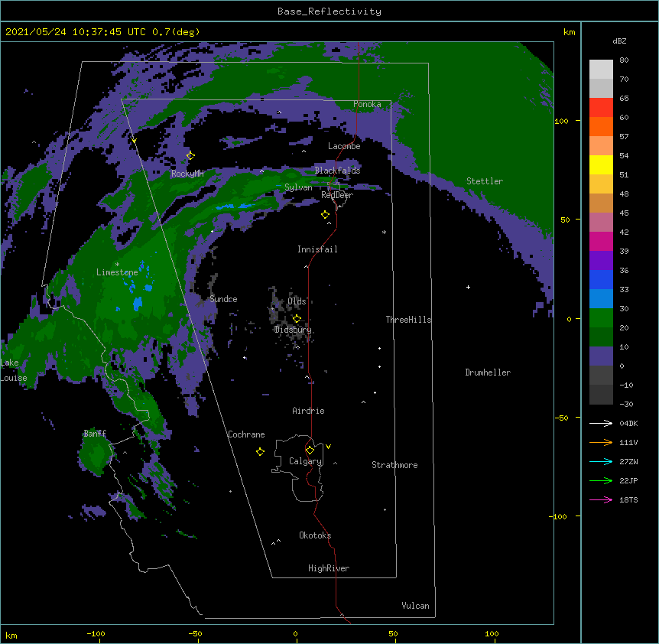This screenshot has height=644, width=659.
Task: Click the white 04DK arrow icon
Action: tap(601, 423)
